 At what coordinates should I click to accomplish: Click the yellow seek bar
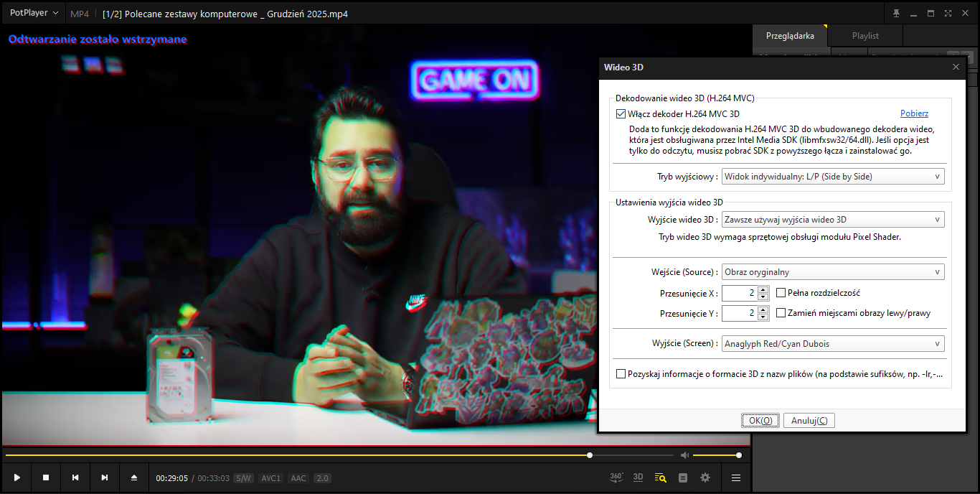click(x=339, y=455)
